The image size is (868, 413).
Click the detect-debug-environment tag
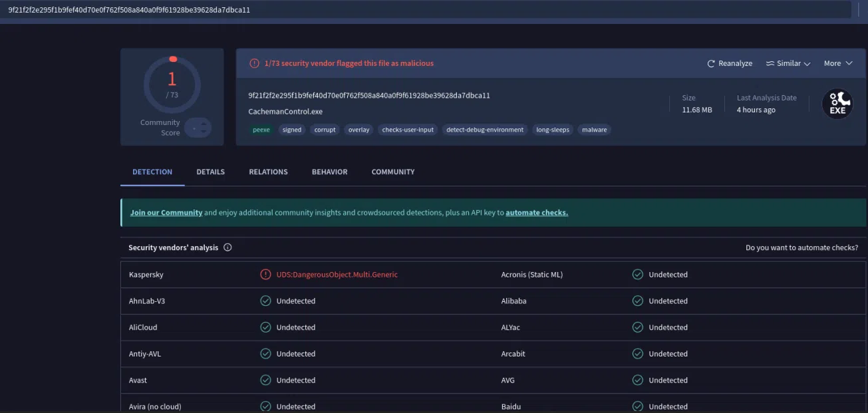point(485,130)
